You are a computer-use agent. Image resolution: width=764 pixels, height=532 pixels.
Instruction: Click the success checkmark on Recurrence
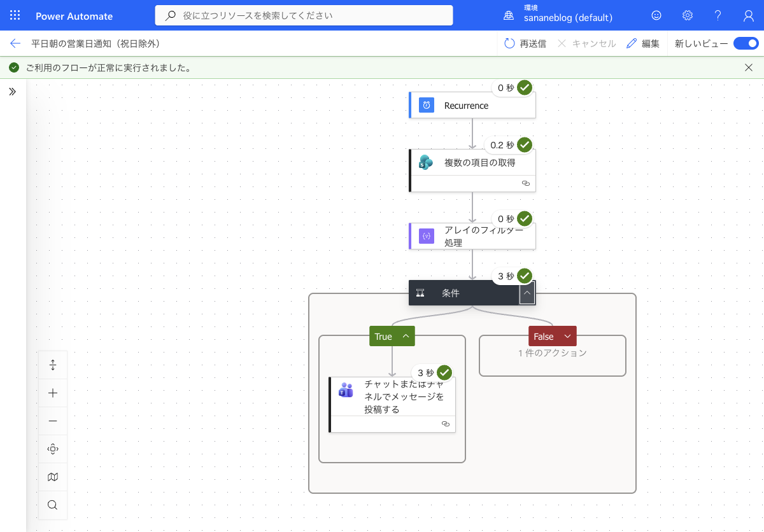coord(525,88)
